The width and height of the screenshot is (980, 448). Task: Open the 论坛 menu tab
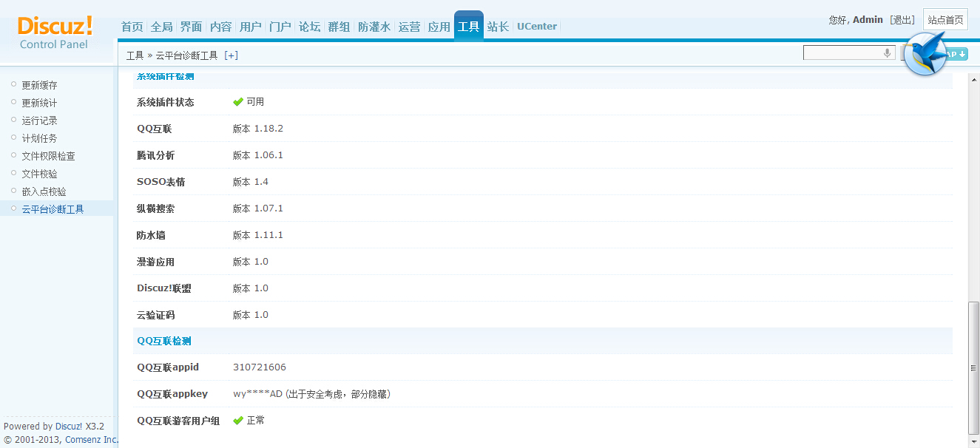[x=309, y=27]
